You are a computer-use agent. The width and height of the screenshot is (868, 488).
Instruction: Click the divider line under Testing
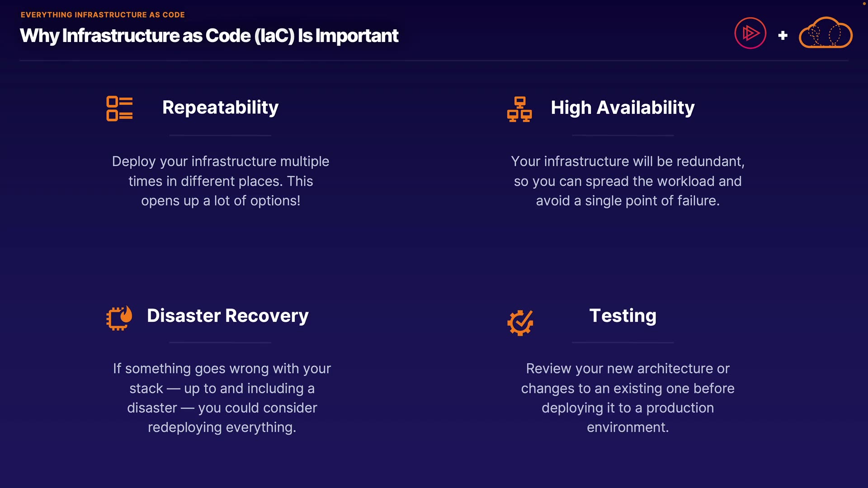[623, 343]
